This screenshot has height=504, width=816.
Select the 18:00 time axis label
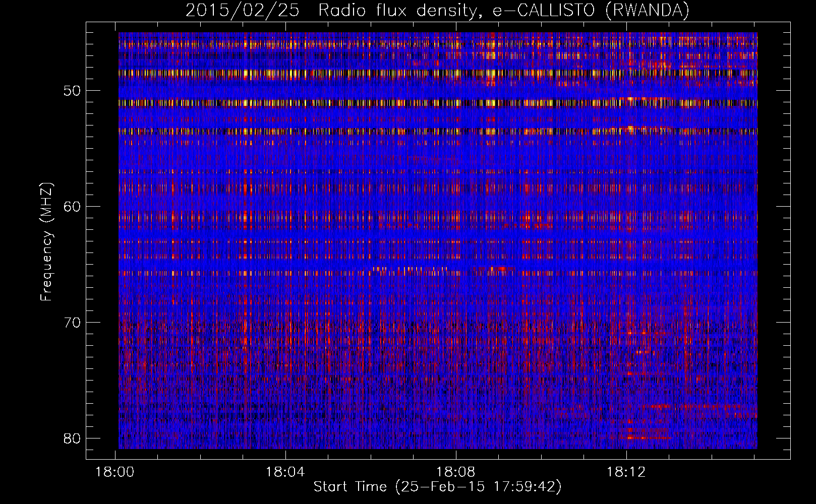point(115,472)
